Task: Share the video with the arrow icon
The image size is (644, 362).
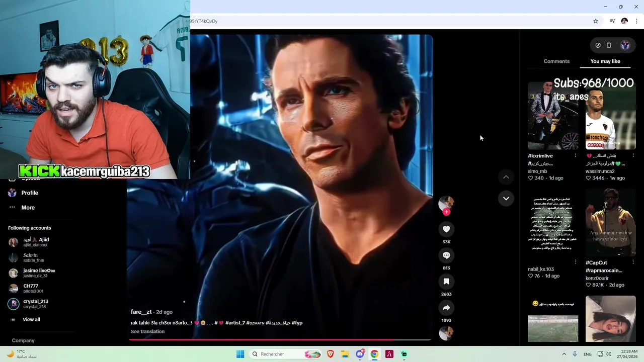Action: pyautogui.click(x=446, y=308)
